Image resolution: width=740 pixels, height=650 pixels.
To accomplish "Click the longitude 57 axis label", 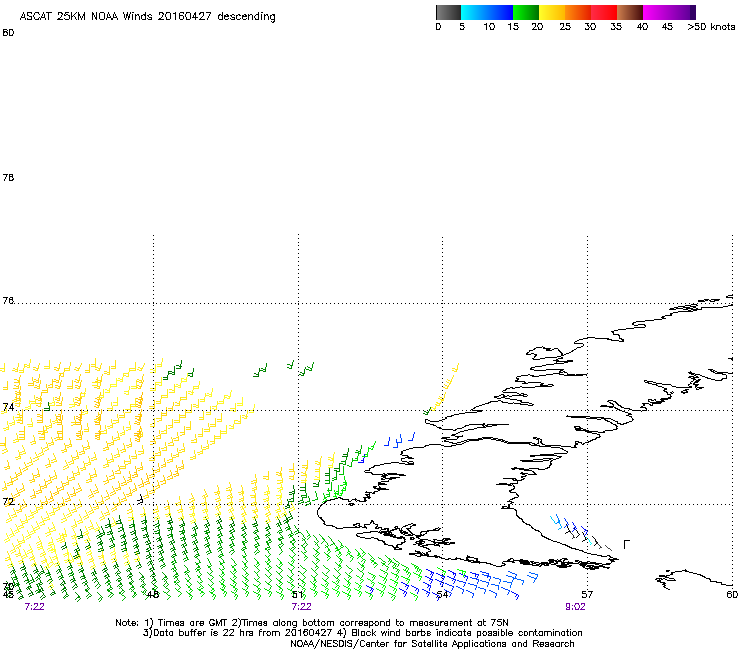I will 587,595.
